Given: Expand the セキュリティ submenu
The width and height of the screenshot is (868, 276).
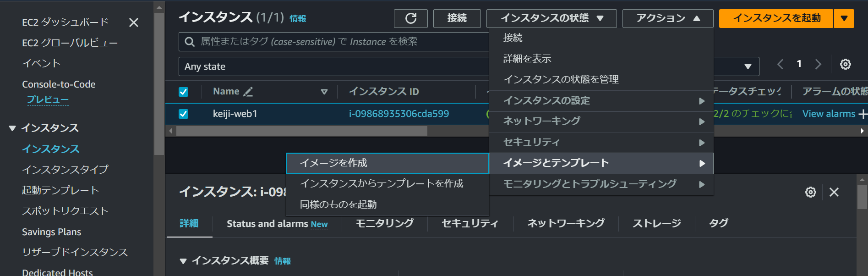Looking at the screenshot, I should 601,142.
